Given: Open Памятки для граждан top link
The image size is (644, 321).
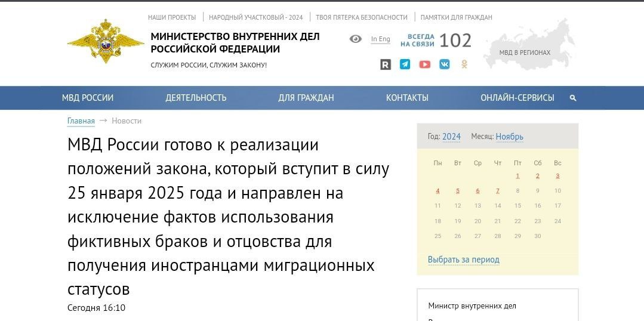Looking at the screenshot, I should coord(456,17).
